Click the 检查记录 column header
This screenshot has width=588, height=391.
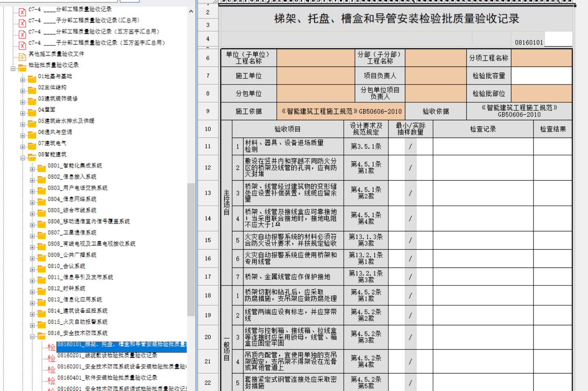[483, 129]
